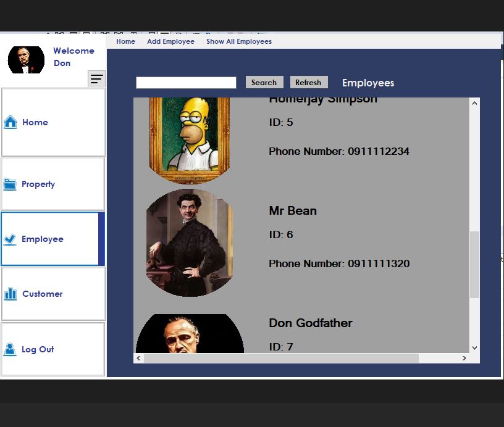Click the name 'Mr Bean'
Viewport: 504px width, 427px height.
pos(293,210)
